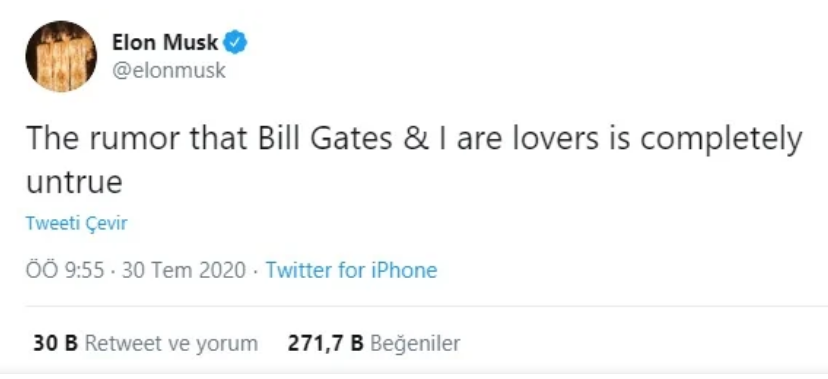This screenshot has height=379, width=828.
Task: Open Elon Musk's profile picture
Action: coord(61,56)
